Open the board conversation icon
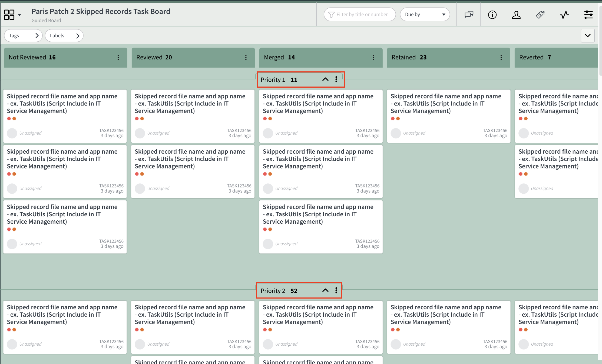Image resolution: width=602 pixels, height=364 pixels. pyautogui.click(x=469, y=15)
